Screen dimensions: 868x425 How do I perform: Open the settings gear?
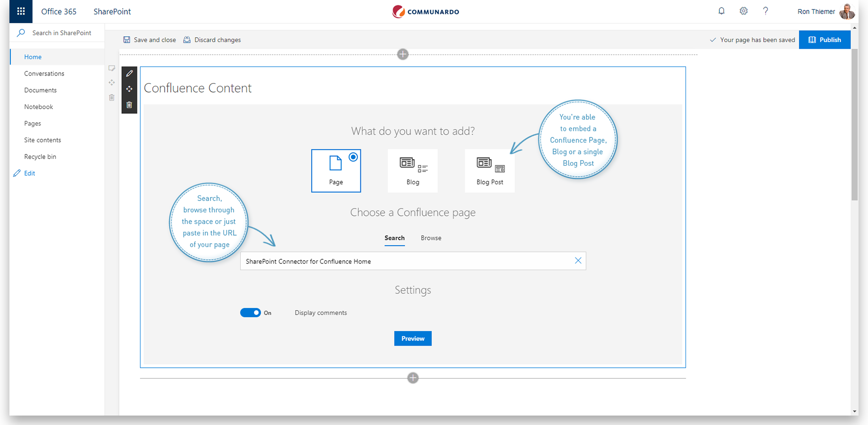point(743,11)
